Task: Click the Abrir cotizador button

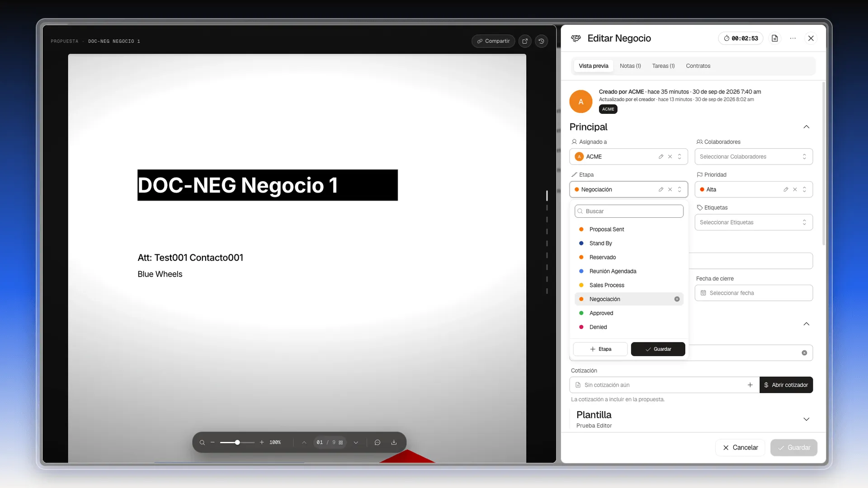Action: click(786, 385)
